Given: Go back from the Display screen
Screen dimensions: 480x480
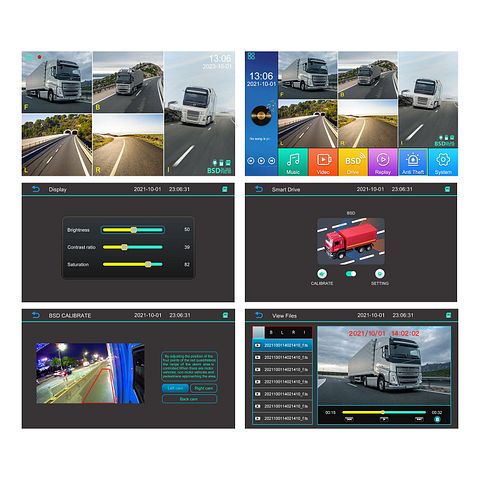Looking at the screenshot, I should pyautogui.click(x=36, y=189).
